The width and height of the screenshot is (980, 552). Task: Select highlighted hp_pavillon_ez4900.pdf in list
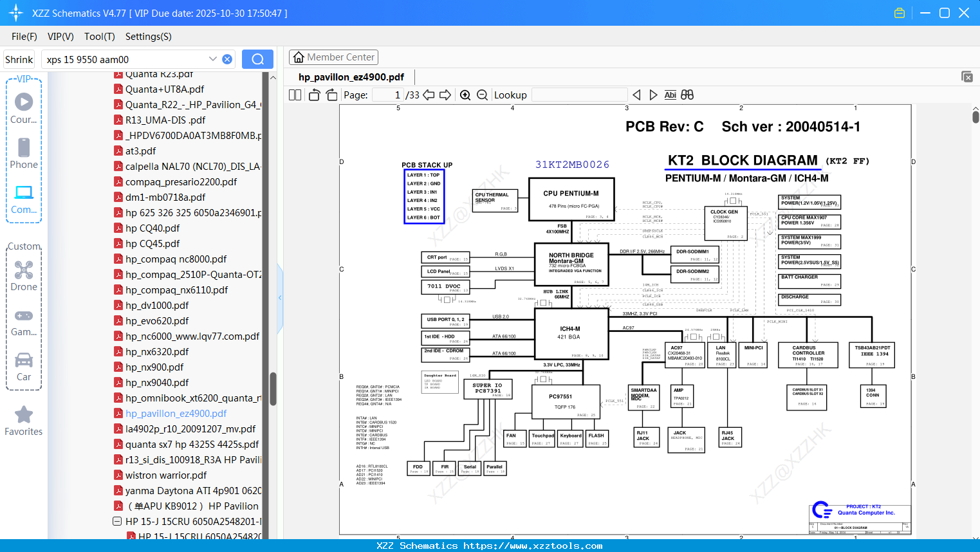(176, 414)
